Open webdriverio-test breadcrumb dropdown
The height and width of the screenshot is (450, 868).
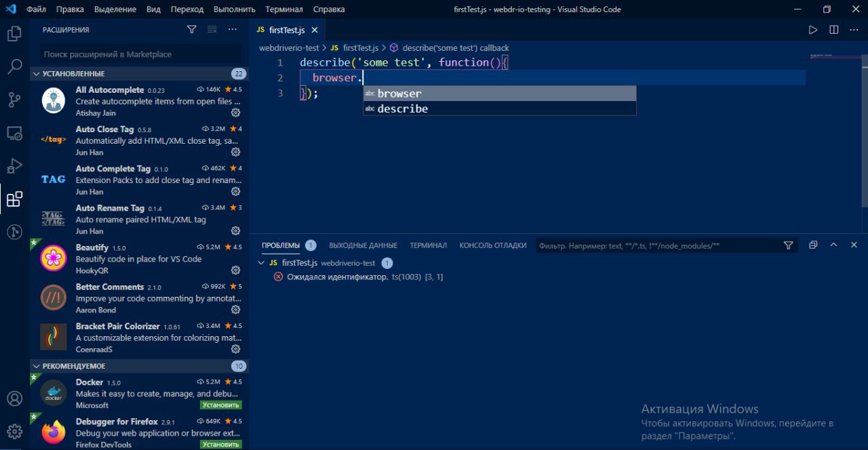click(289, 48)
